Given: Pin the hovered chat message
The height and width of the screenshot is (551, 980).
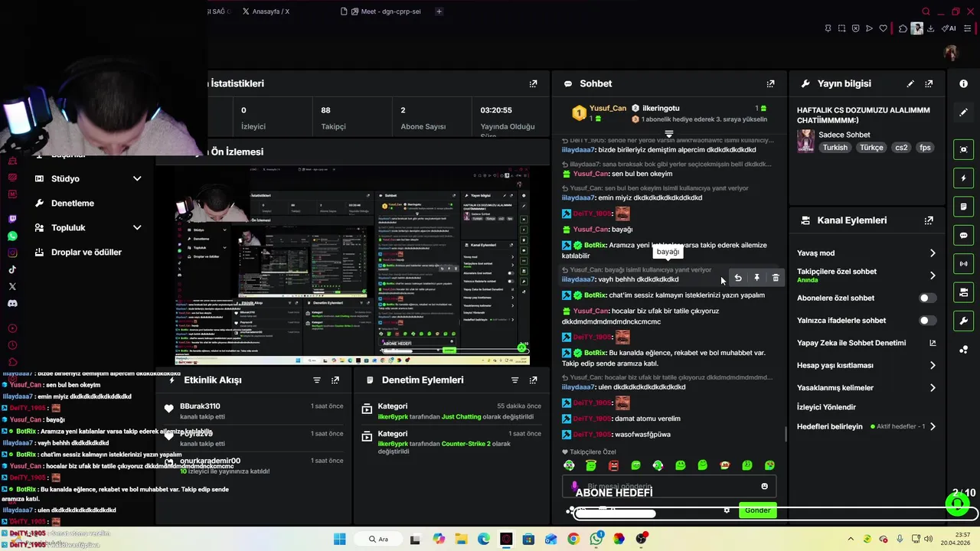Looking at the screenshot, I should pyautogui.click(x=756, y=278).
